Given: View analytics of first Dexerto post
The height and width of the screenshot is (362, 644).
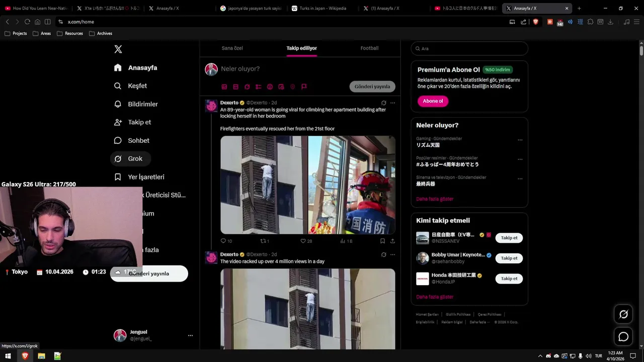Looking at the screenshot, I should 346,241.
